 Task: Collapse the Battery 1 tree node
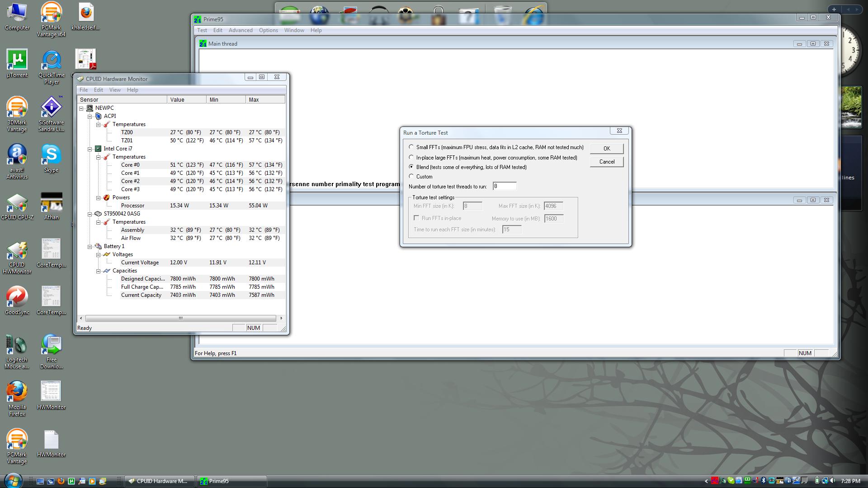pyautogui.click(x=90, y=246)
